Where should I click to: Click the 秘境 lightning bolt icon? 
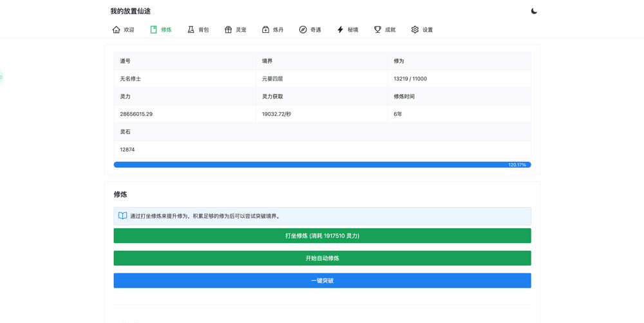(340, 30)
